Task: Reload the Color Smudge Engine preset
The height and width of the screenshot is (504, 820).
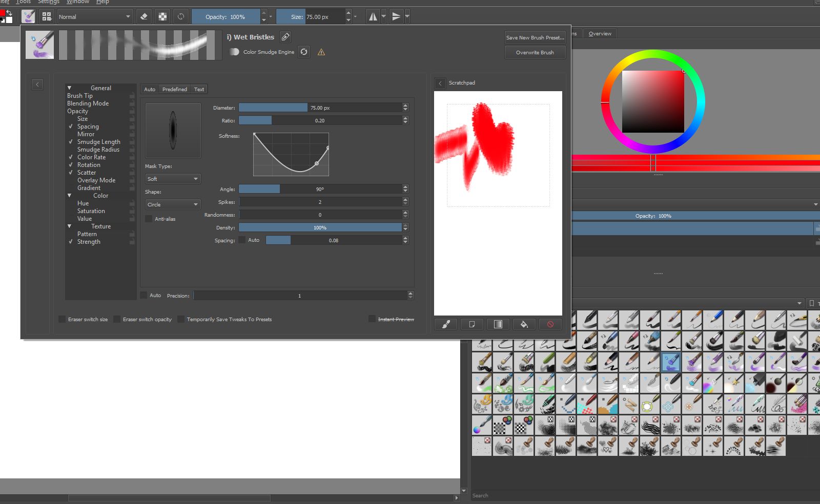Action: pyautogui.click(x=304, y=52)
